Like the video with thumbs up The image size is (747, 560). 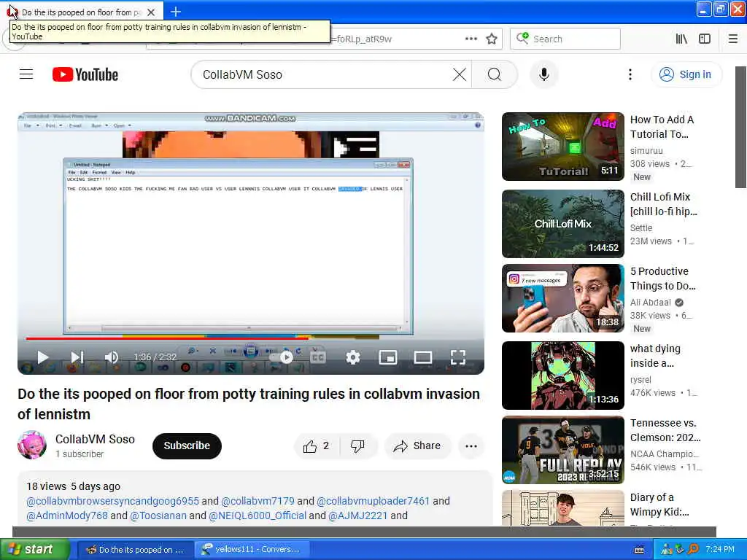(317, 446)
